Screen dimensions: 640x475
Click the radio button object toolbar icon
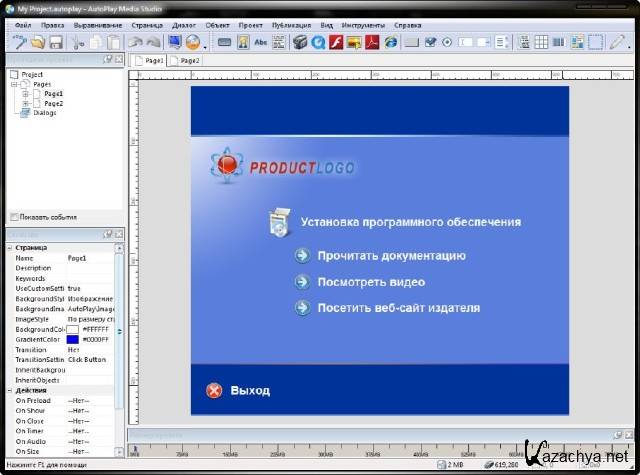click(446, 42)
